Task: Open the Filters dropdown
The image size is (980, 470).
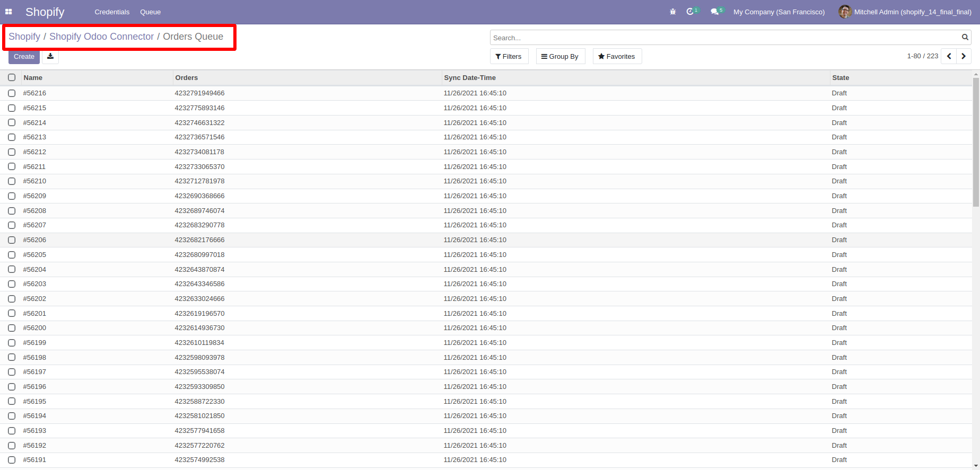Action: (509, 56)
